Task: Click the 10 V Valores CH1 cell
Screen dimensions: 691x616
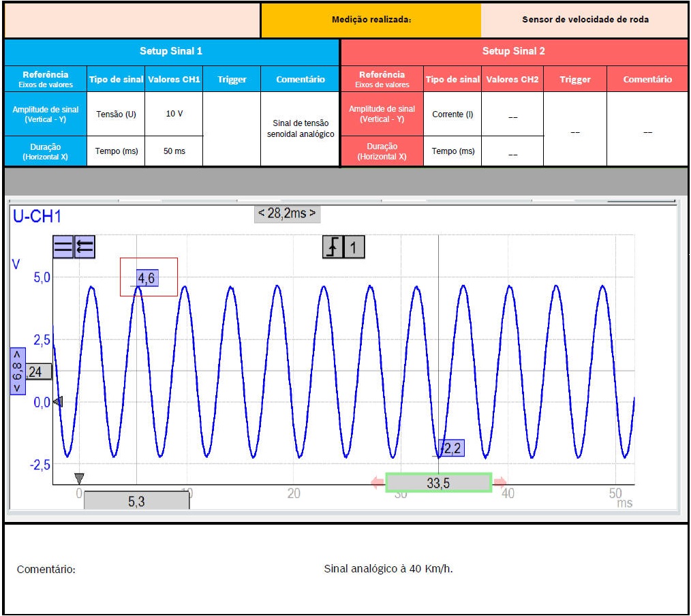Action: (x=174, y=114)
